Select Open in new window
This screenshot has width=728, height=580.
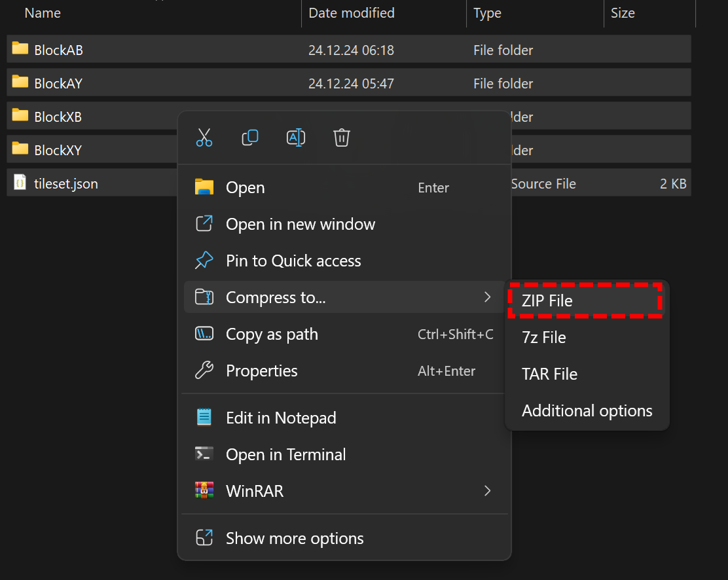pos(344,225)
